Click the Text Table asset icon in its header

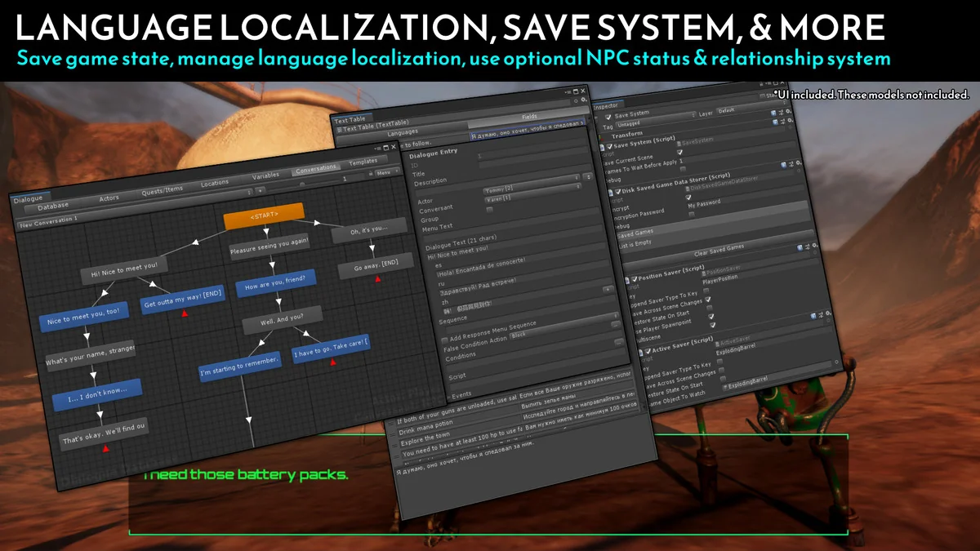[x=340, y=127]
